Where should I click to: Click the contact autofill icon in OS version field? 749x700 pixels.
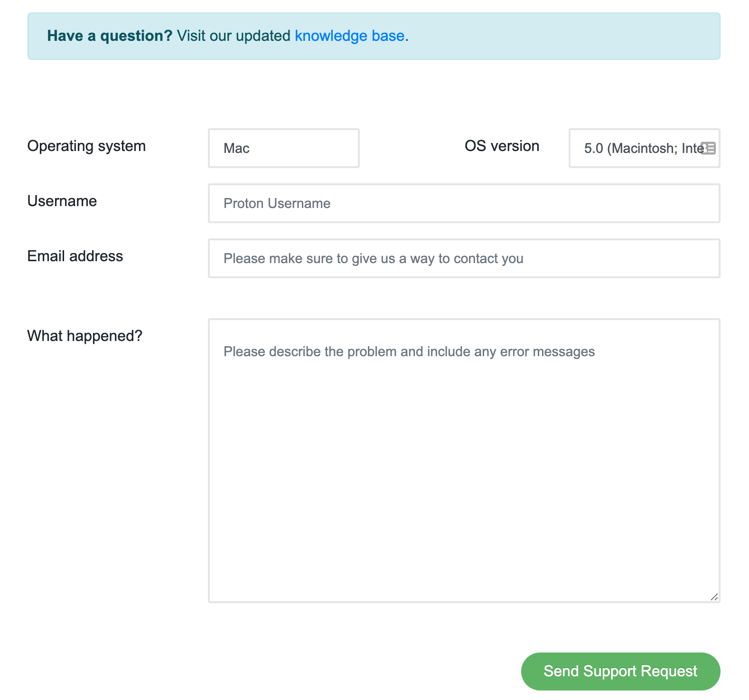pos(708,148)
